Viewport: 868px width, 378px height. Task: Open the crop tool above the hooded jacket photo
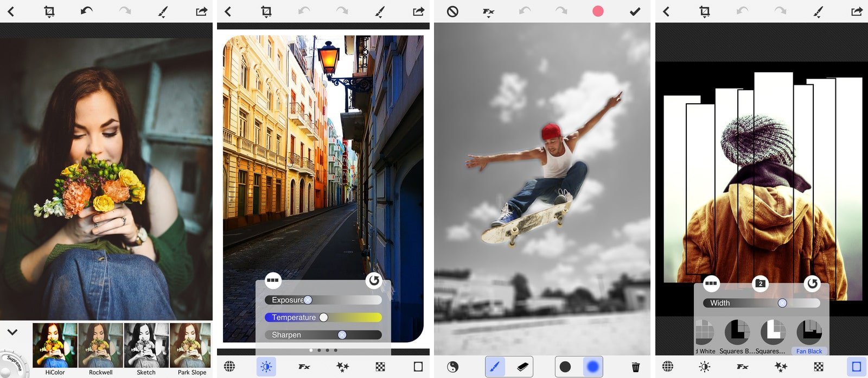click(705, 11)
